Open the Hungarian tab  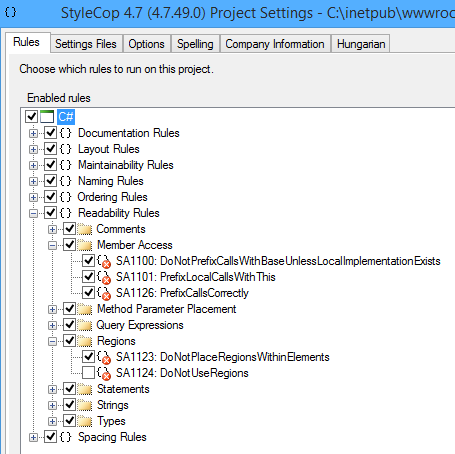coord(361,44)
